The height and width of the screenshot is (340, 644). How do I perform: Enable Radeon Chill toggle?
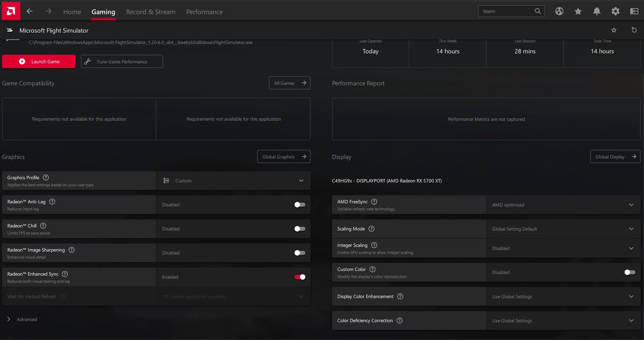pos(300,229)
